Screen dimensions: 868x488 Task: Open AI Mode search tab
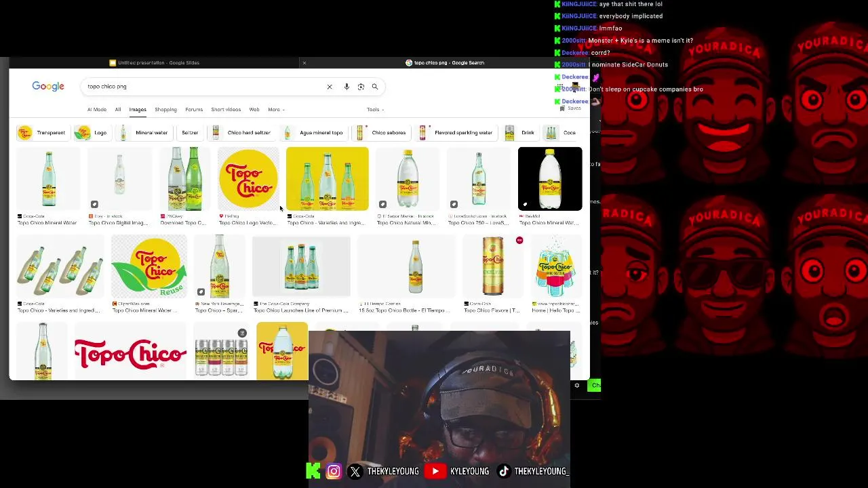(x=96, y=110)
